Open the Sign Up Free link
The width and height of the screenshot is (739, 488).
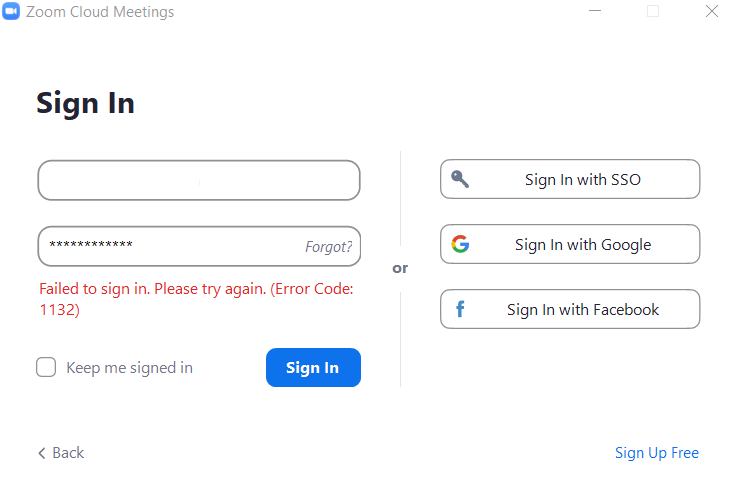pos(656,453)
